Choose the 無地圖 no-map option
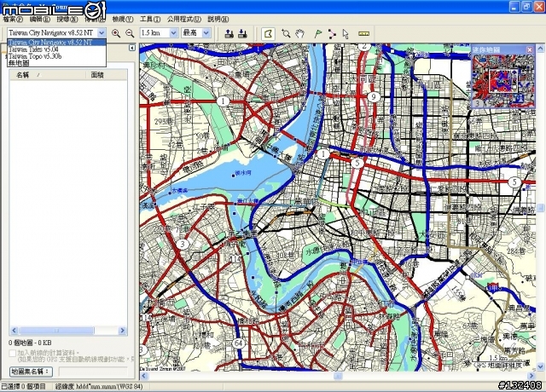The height and width of the screenshot is (392, 546). click(56, 63)
